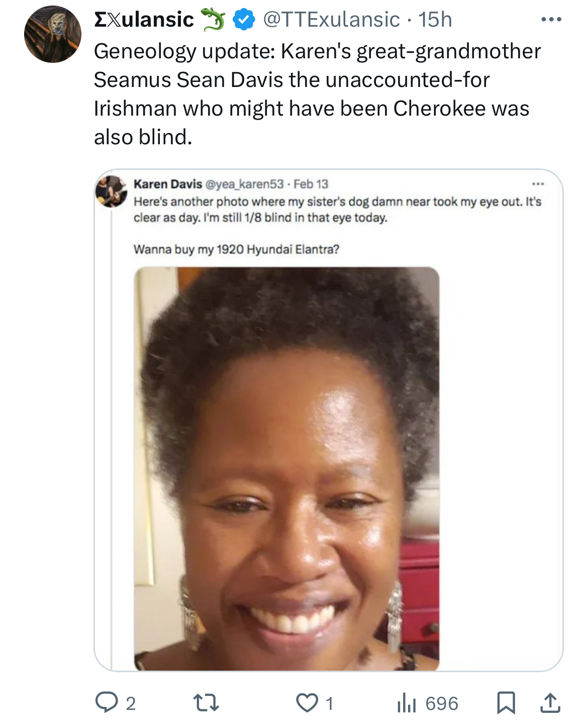Click the main tweet text about Geneology update
Viewport: 588px width, 726px height.
pyautogui.click(x=318, y=94)
